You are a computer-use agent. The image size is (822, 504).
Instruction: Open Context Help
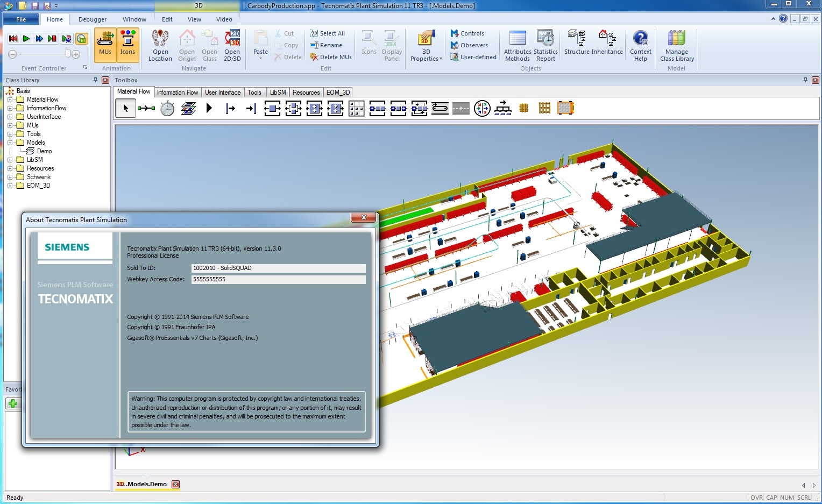pos(641,45)
